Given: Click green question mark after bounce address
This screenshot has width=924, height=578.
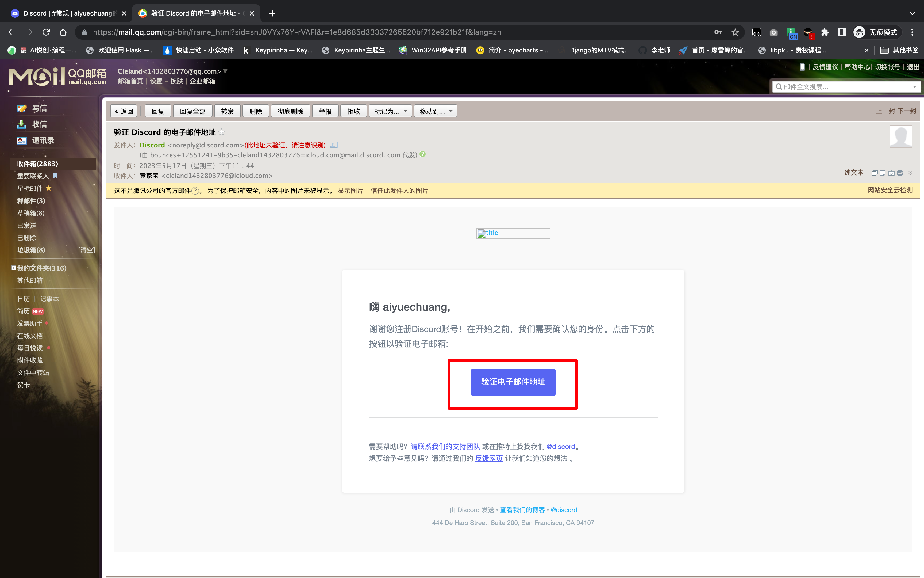Looking at the screenshot, I should 423,154.
